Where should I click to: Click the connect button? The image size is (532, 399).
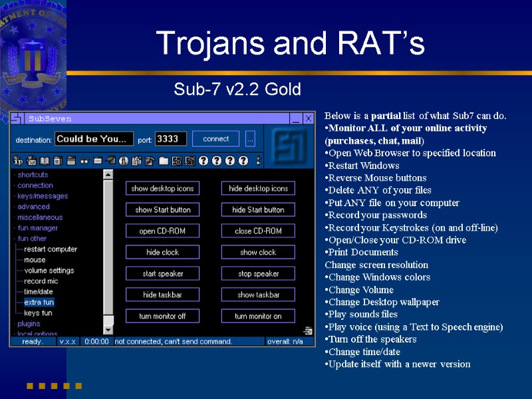tap(215, 139)
